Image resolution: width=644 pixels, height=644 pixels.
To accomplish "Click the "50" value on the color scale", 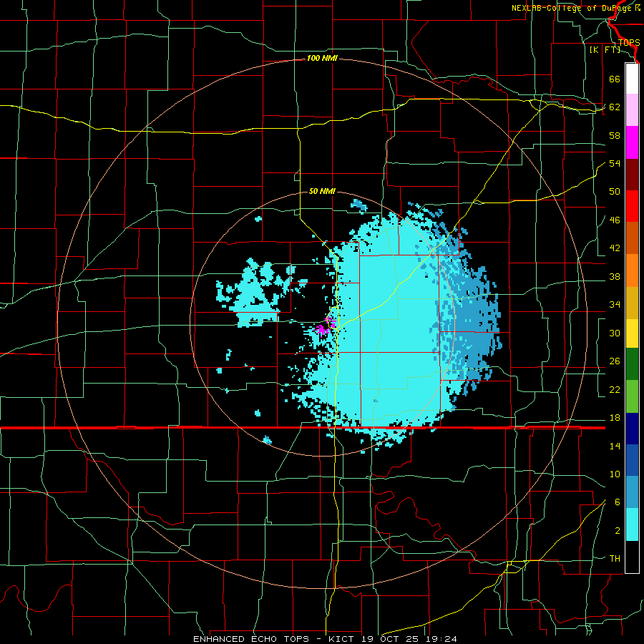I will [x=615, y=192].
